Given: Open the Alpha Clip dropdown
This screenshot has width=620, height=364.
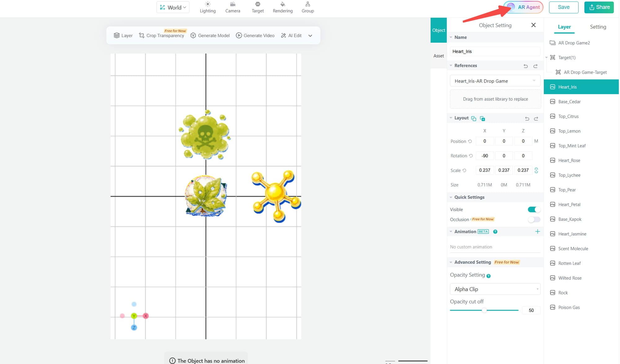Looking at the screenshot, I should tap(495, 289).
